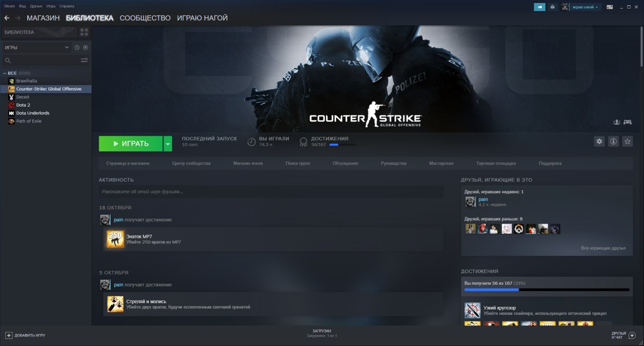Screen dimensions: 644x346
Task: Click the profile avatar in title bar
Action: 565,7
